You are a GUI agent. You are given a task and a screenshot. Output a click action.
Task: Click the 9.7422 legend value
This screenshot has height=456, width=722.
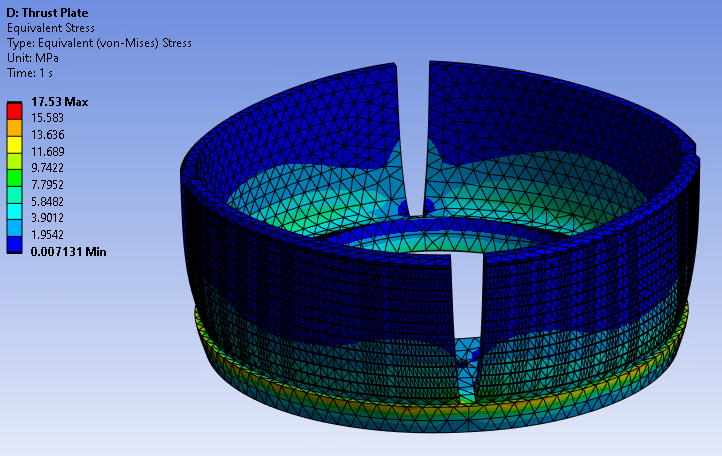click(47, 168)
